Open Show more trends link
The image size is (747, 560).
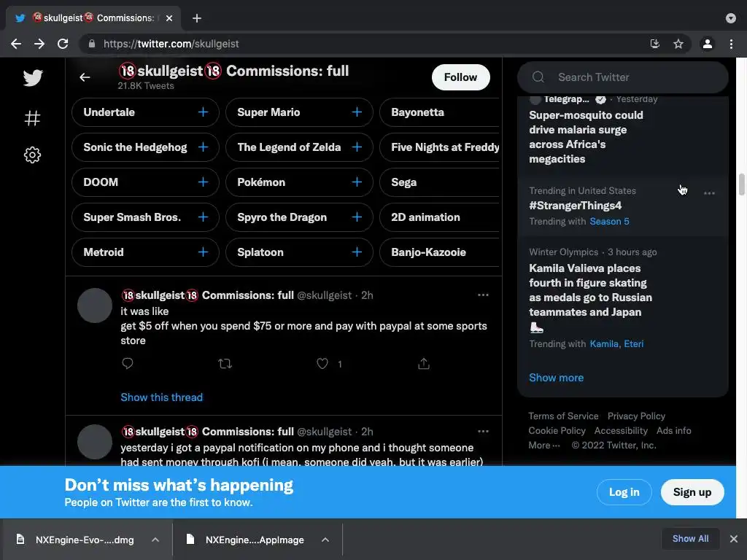coord(556,378)
